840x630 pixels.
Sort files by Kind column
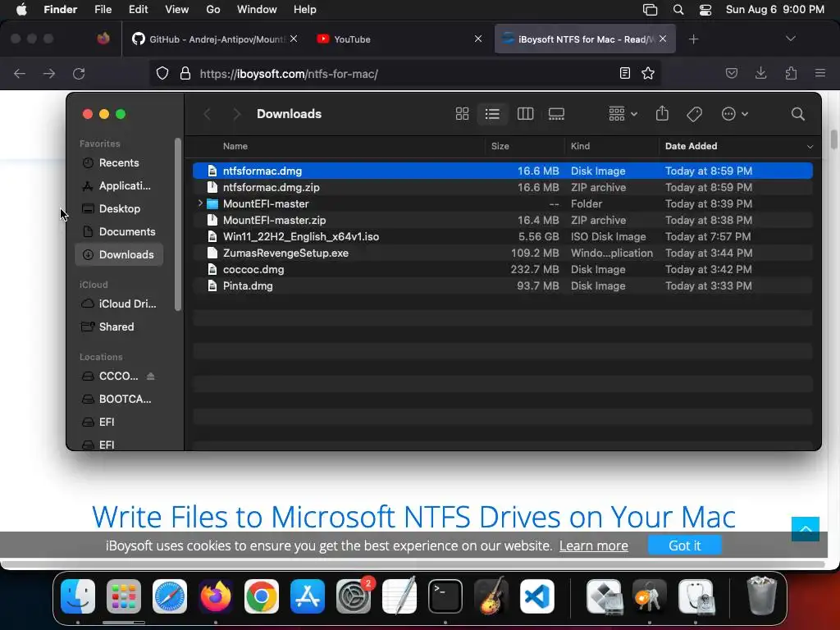[x=580, y=146]
